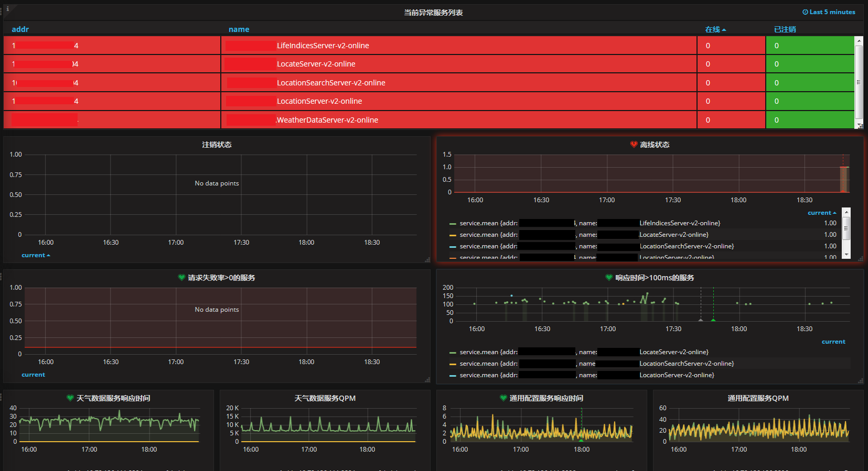Click the 离线状态 legend scrollbar thumb
The height and width of the screenshot is (471, 868).
(x=846, y=228)
